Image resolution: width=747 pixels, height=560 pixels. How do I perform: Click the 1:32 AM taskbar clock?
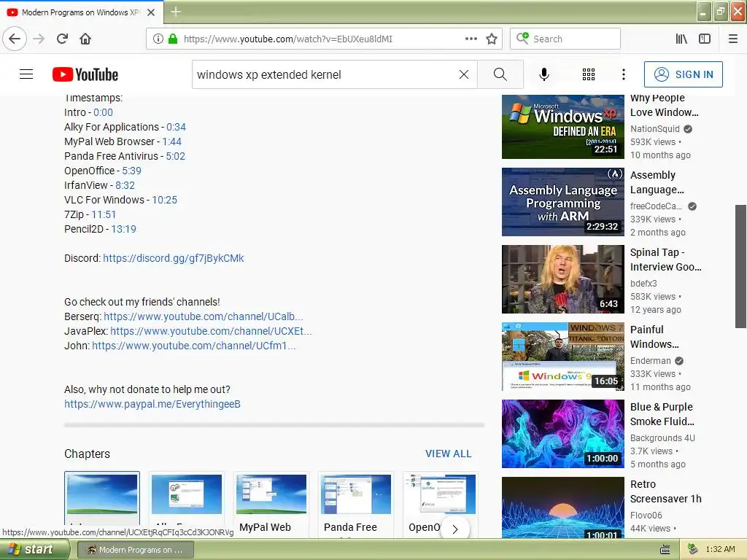(720, 550)
